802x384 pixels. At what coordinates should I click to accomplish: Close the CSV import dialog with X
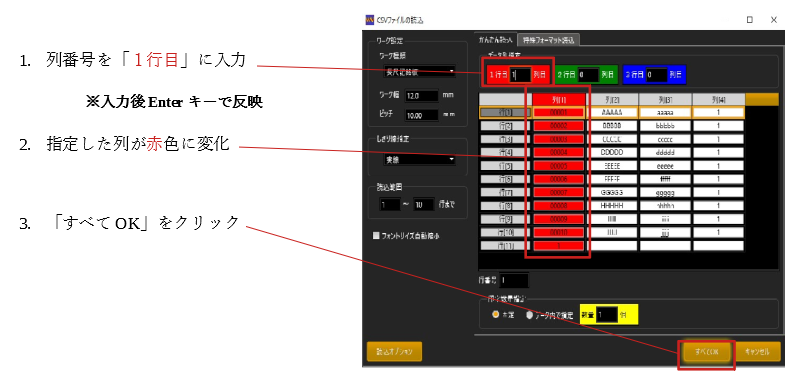(x=774, y=20)
